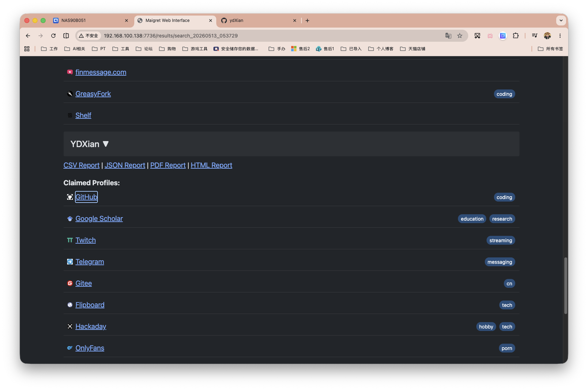Open the split view sidebar icon
The width and height of the screenshot is (588, 390).
(66, 36)
